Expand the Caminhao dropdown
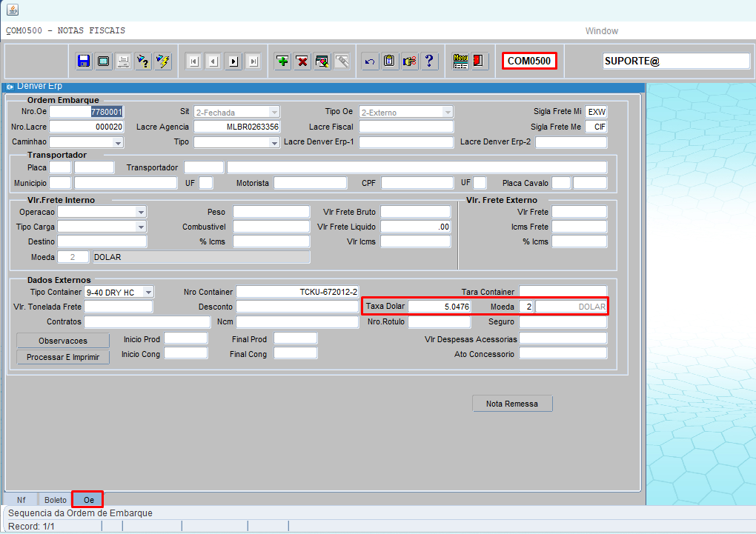This screenshot has height=534, width=756. pyautogui.click(x=118, y=142)
